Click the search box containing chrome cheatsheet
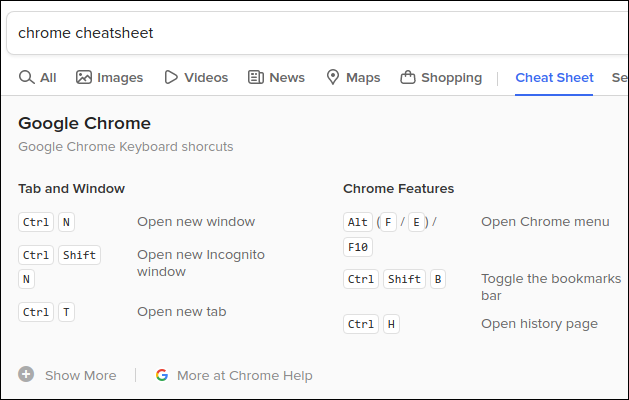The image size is (629, 400). tap(317, 33)
